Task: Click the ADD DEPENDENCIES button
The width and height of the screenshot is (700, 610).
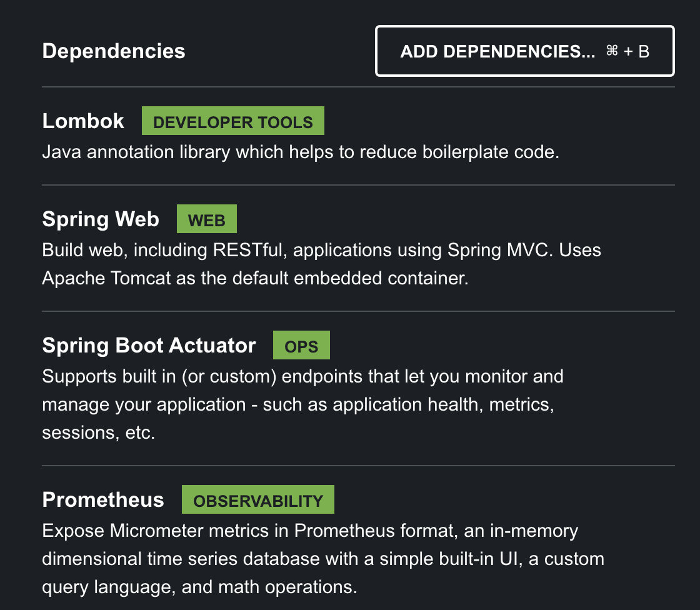Action: click(x=524, y=51)
